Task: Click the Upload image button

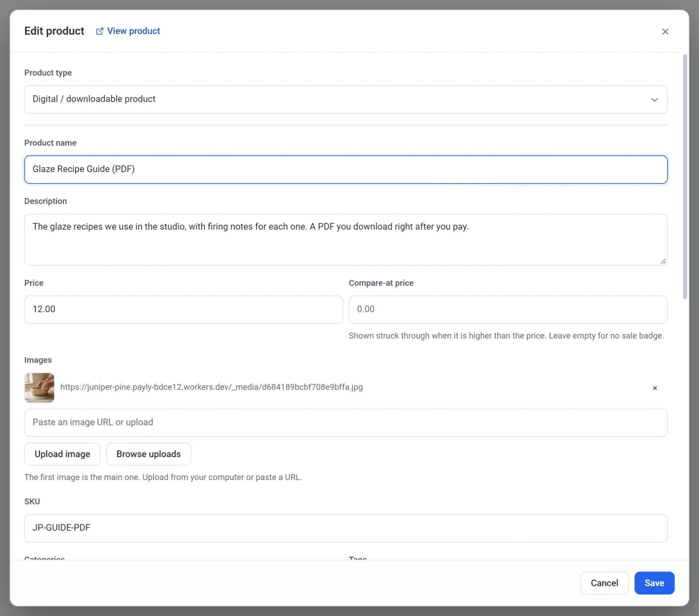Action: tap(62, 454)
